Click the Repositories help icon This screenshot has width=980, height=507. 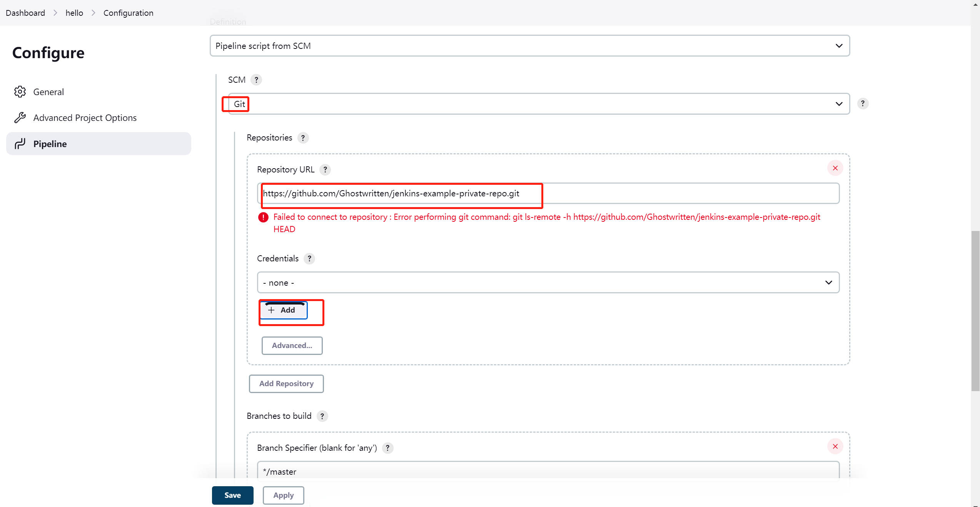[x=304, y=138]
